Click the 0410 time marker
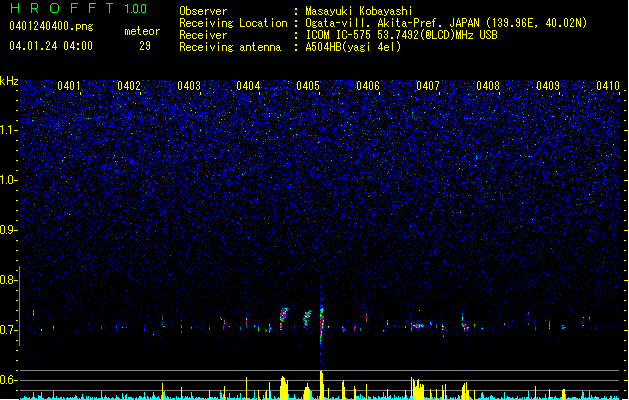The width and height of the screenshot is (629, 400). pos(608,86)
